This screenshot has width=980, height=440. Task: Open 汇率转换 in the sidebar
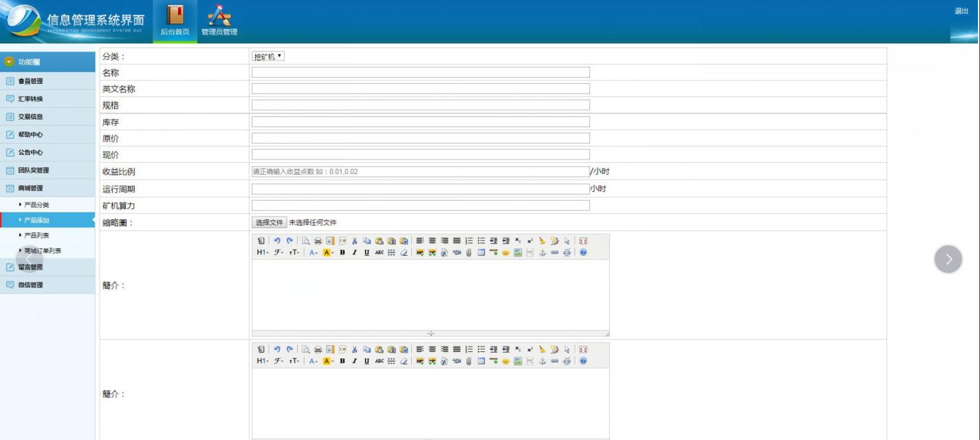tap(47, 99)
